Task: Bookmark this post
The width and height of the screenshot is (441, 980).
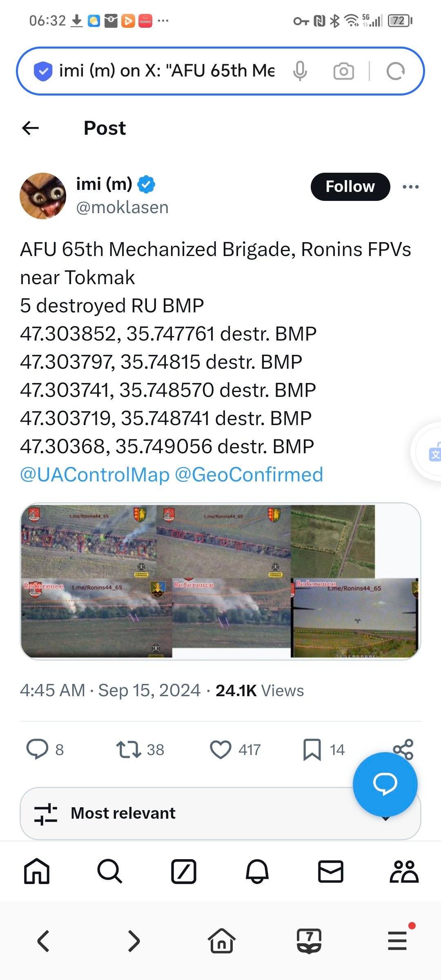Action: coord(313,749)
